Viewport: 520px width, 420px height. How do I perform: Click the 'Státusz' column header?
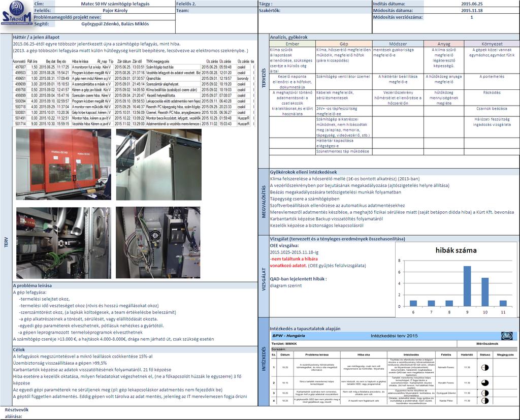[484, 354]
